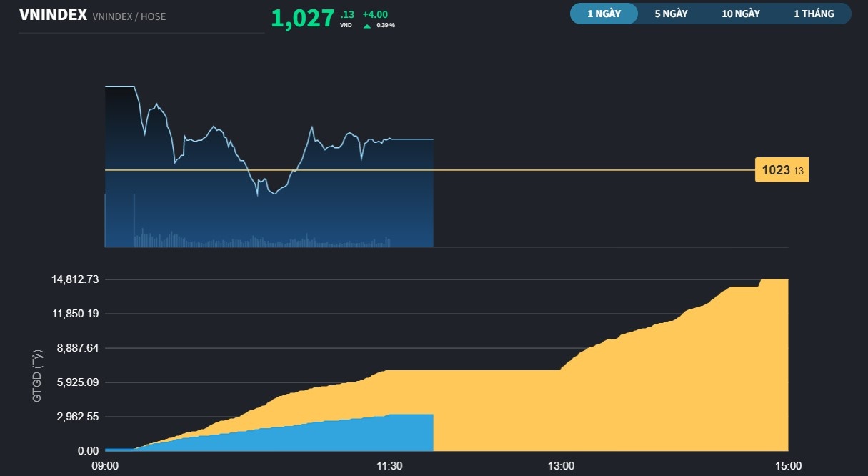
Task: Click the 0.39 % percent change
Action: tap(386, 26)
